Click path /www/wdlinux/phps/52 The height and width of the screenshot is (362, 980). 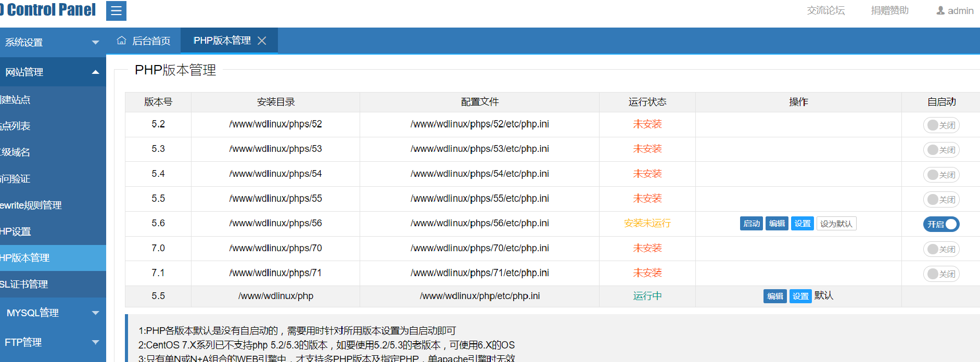pos(276,124)
